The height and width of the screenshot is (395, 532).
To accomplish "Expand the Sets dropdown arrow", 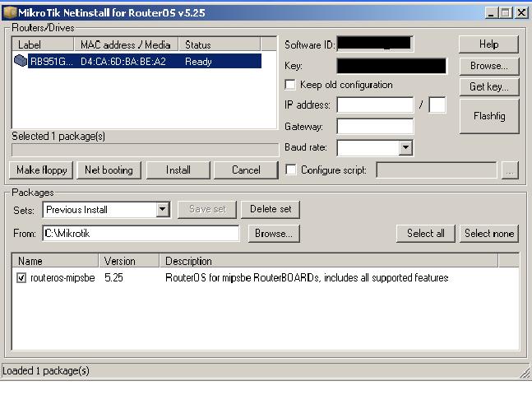I will click(x=163, y=210).
